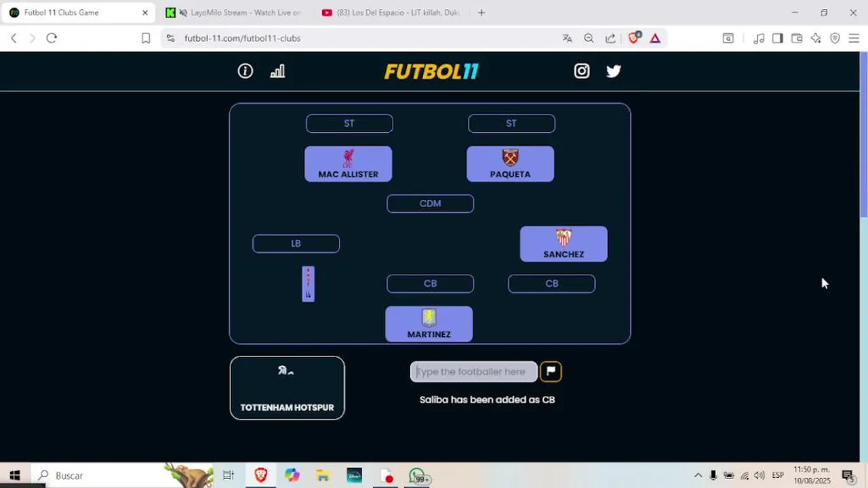
Task: Click the Paqueta player card
Action: [x=510, y=164]
